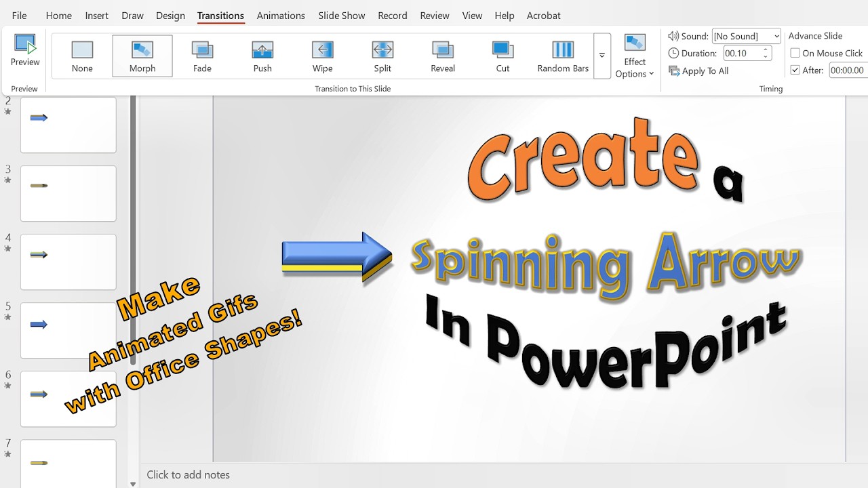Switch to the Animations tab
868x488 pixels.
point(281,15)
